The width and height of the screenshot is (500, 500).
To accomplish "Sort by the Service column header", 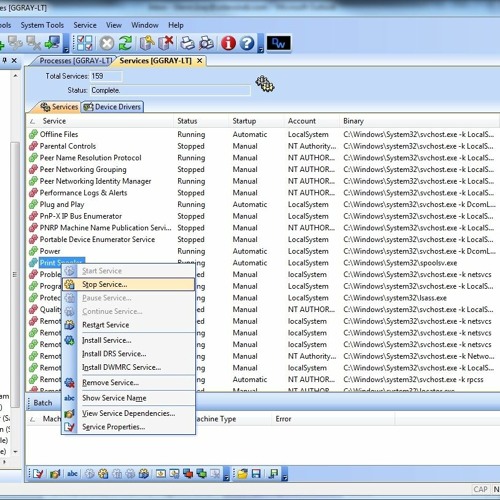I will (100, 121).
